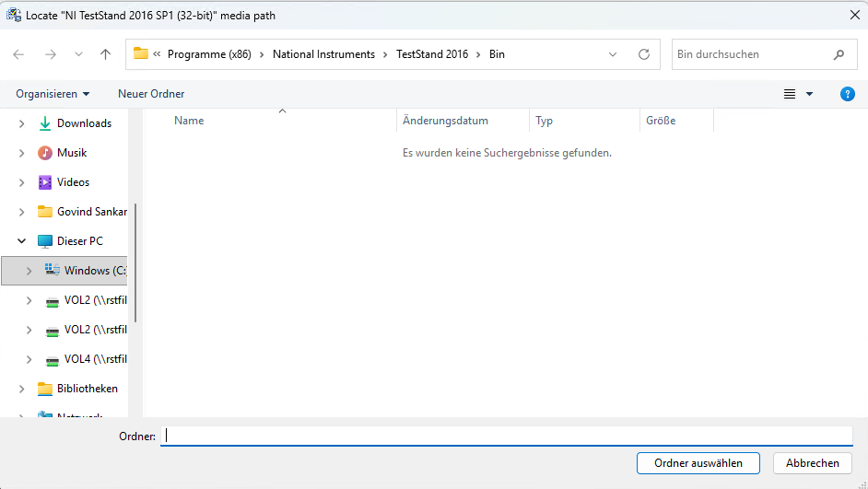Image resolution: width=868 pixels, height=489 pixels.
Task: Sort by the Typ column header
Action: (x=544, y=121)
